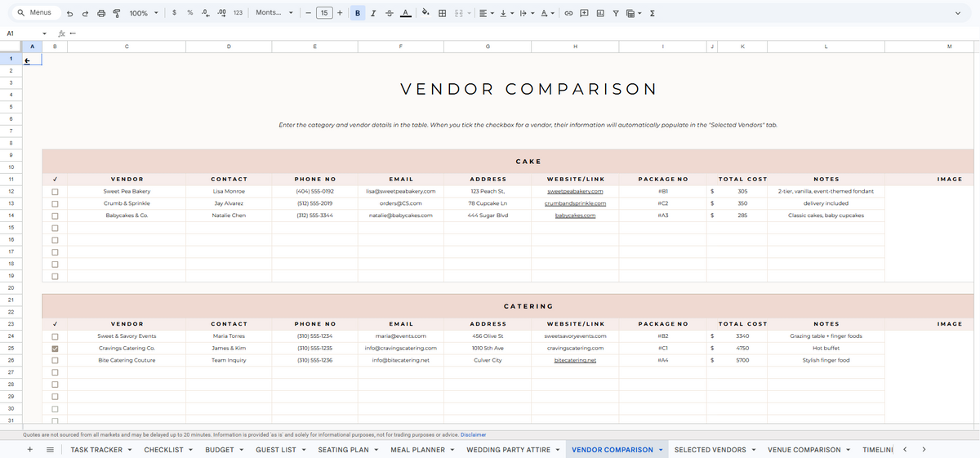
Task: Tick the Bite Catering Couture checkbox
Action: pos(55,360)
